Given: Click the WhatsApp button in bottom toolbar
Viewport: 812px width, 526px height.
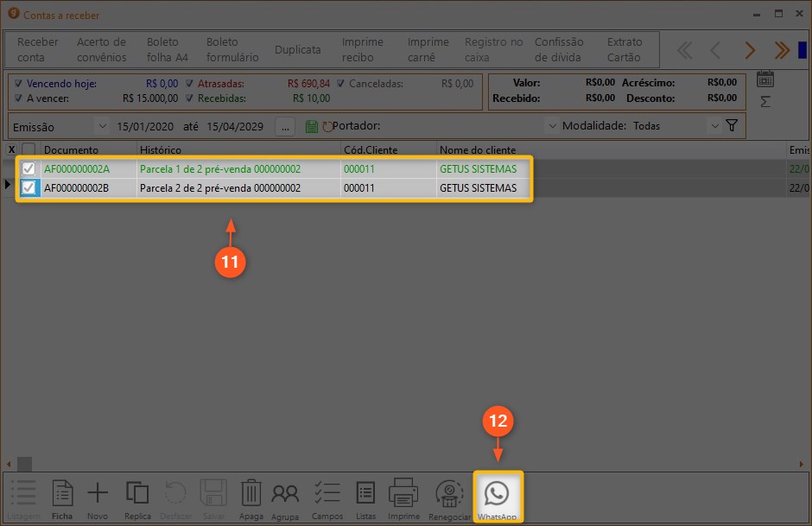Looking at the screenshot, I should click(x=497, y=496).
